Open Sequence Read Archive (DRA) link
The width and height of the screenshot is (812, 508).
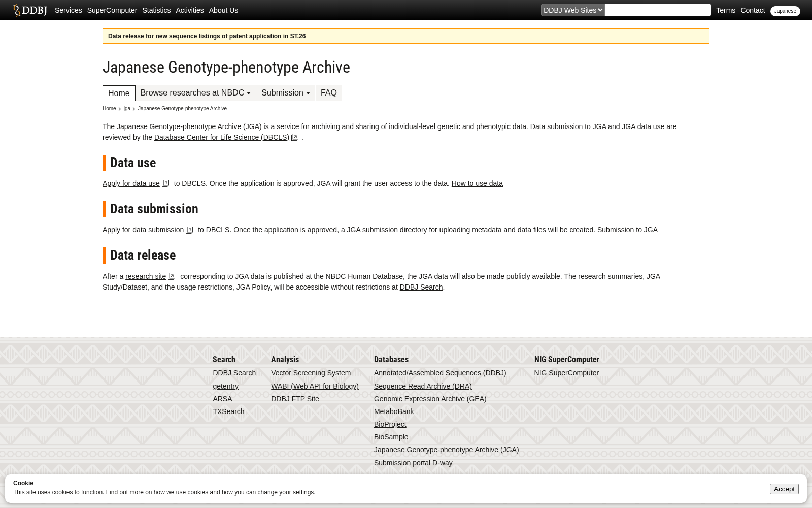423,386
